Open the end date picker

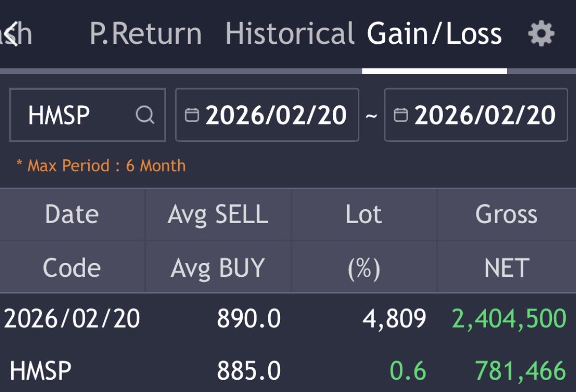pos(484,115)
